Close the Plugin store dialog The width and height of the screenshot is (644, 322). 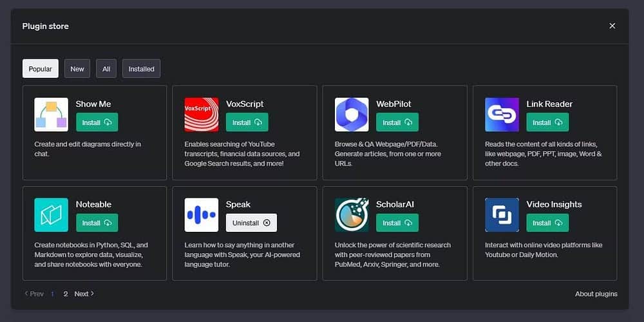612,26
